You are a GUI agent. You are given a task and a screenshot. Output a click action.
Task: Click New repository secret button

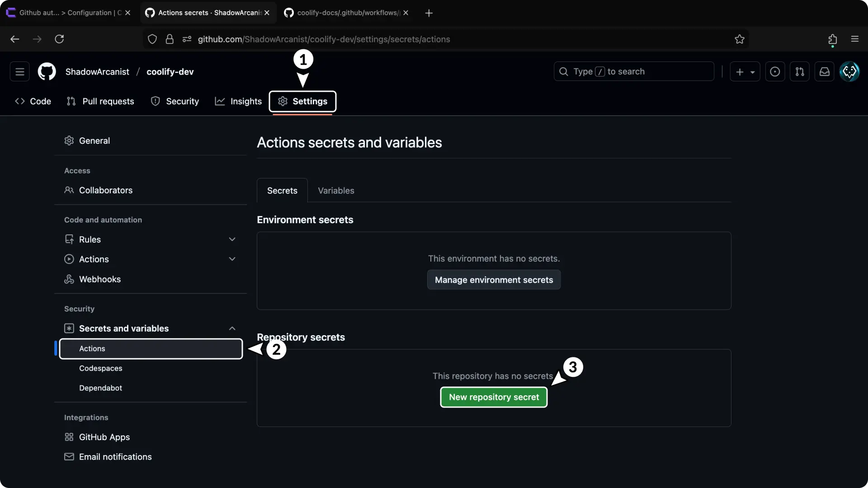pyautogui.click(x=494, y=397)
